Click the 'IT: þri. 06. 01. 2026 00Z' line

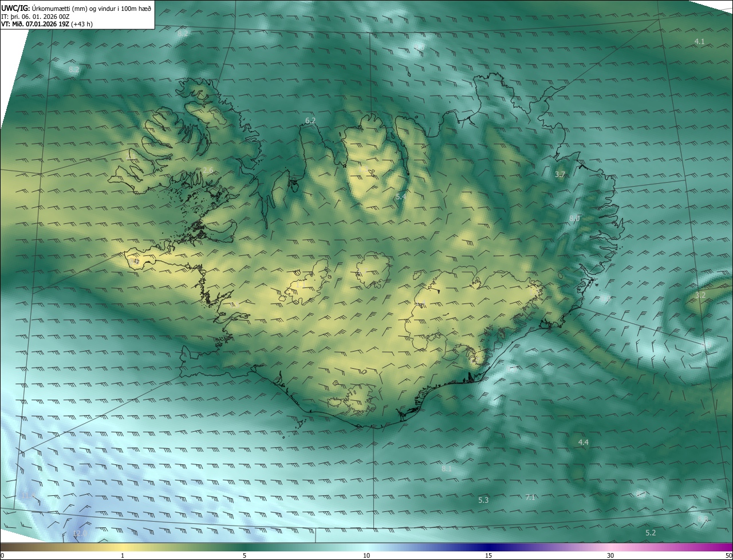pyautogui.click(x=36, y=17)
